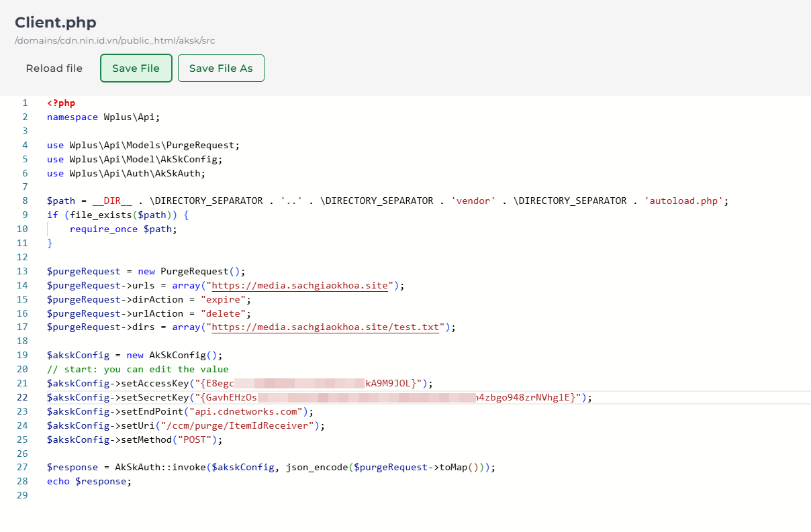Viewport: 811px width, 532px height.
Task: Click the Reload file button
Action: pyautogui.click(x=54, y=68)
